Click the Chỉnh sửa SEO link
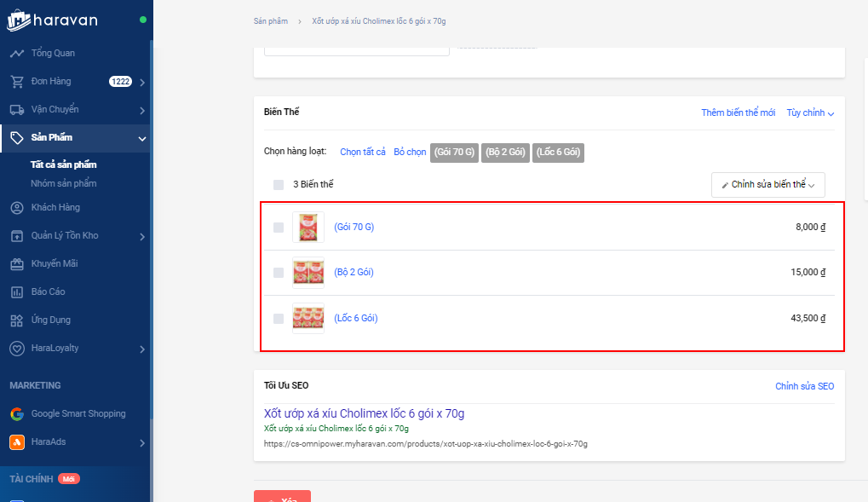The height and width of the screenshot is (502, 868). 804,386
